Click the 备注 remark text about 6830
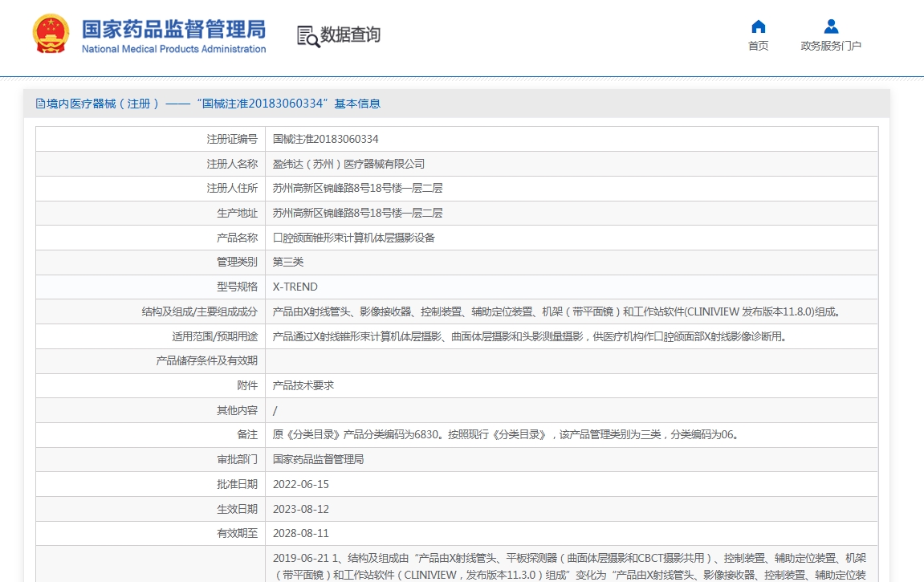 [506, 435]
